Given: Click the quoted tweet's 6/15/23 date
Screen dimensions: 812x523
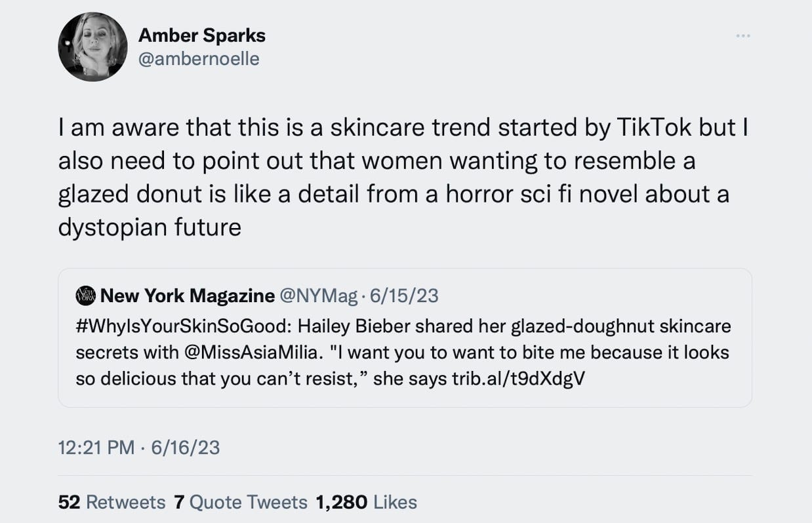Looking at the screenshot, I should click(404, 296).
